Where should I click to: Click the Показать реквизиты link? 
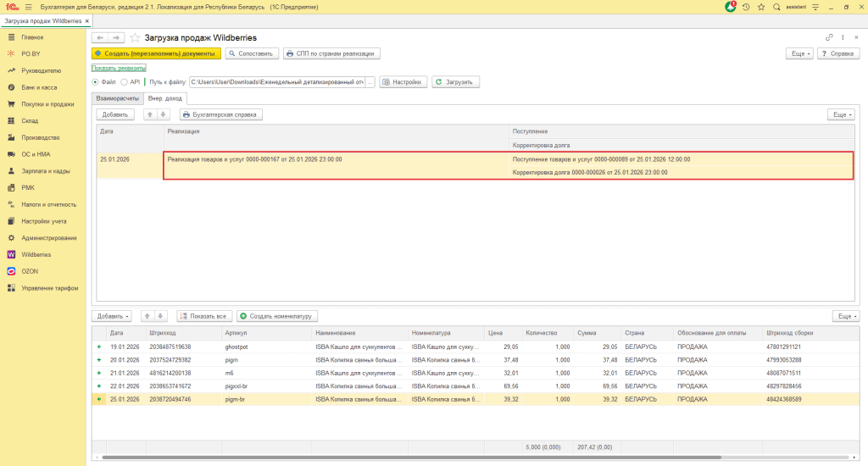point(119,68)
